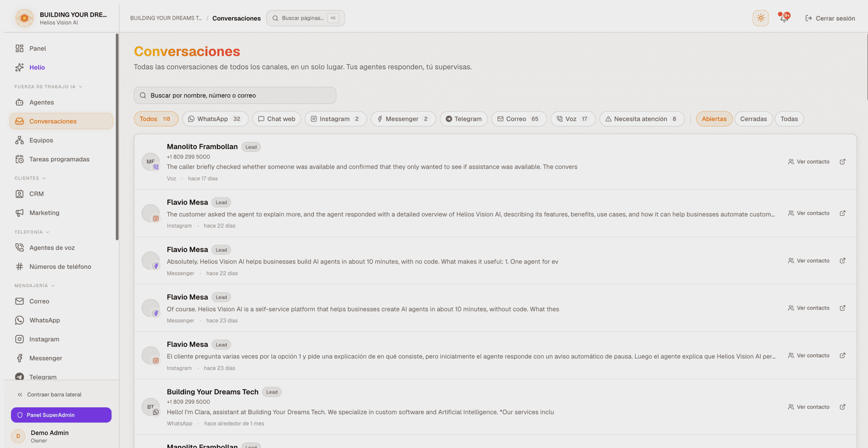
Task: Filter conversations by WhatsApp
Action: click(x=215, y=119)
